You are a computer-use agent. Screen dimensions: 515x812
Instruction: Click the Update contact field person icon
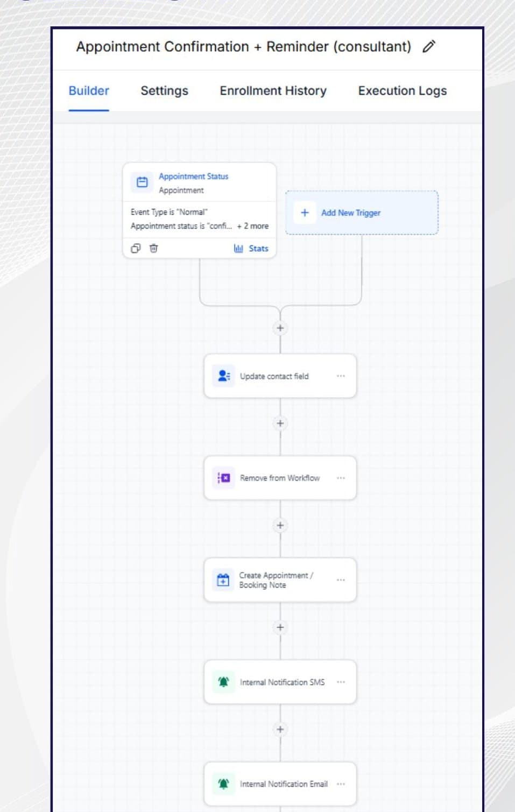[x=223, y=376]
